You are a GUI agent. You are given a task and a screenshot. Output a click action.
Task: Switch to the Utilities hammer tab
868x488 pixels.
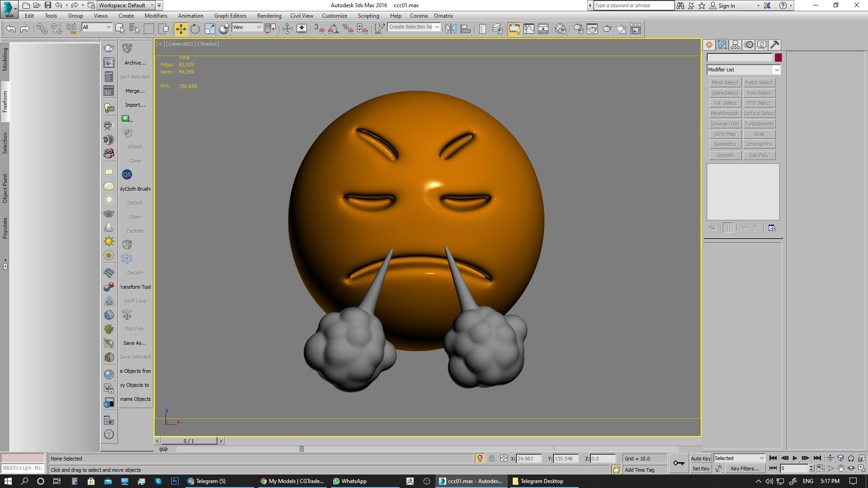pos(775,45)
